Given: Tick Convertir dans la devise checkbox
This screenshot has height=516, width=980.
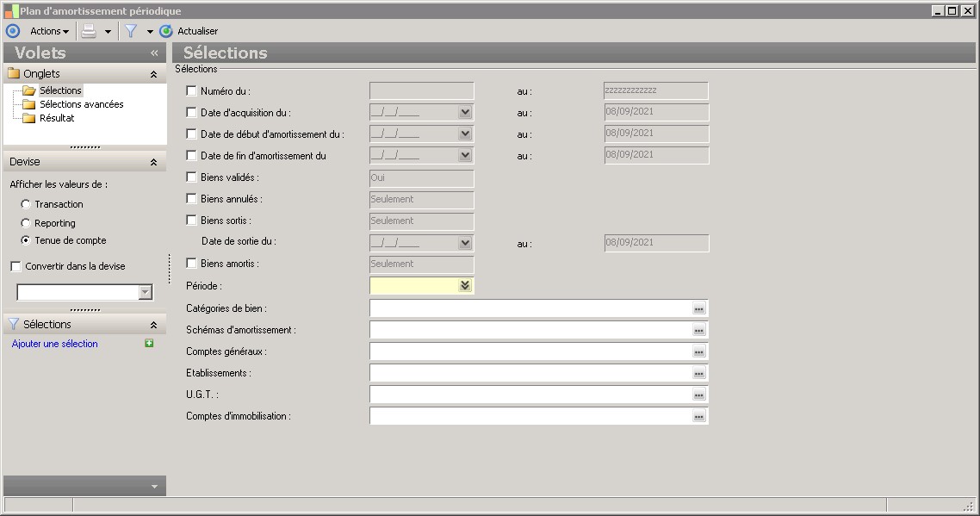Looking at the screenshot, I should [16, 266].
